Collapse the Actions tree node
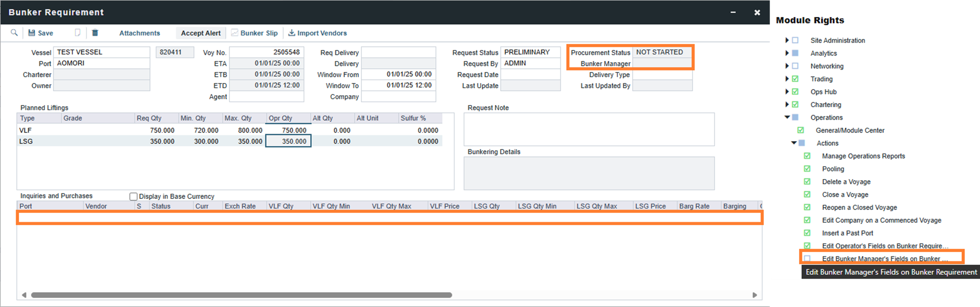The image size is (980, 307). pyautogui.click(x=793, y=143)
